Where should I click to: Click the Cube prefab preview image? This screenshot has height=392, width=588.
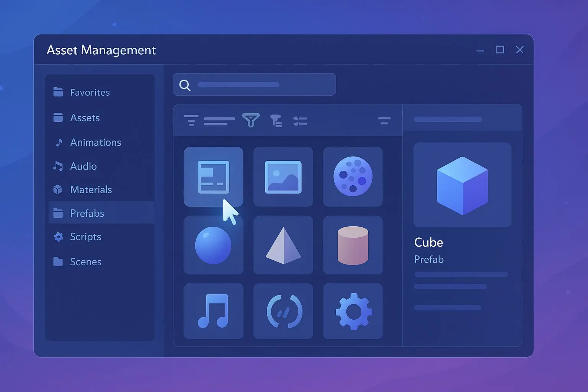[462, 185]
